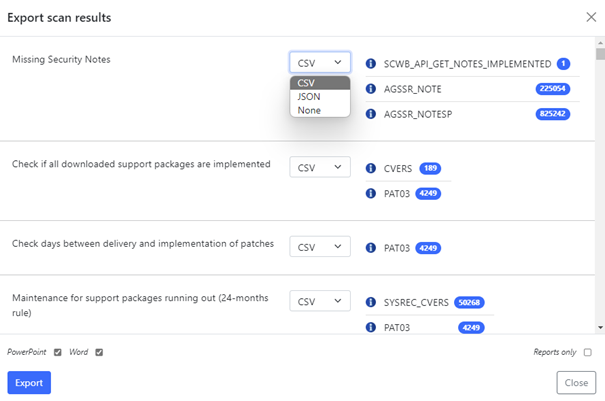The height and width of the screenshot is (401, 605).
Task: Uncheck the Word checkbox
Action: coord(99,352)
